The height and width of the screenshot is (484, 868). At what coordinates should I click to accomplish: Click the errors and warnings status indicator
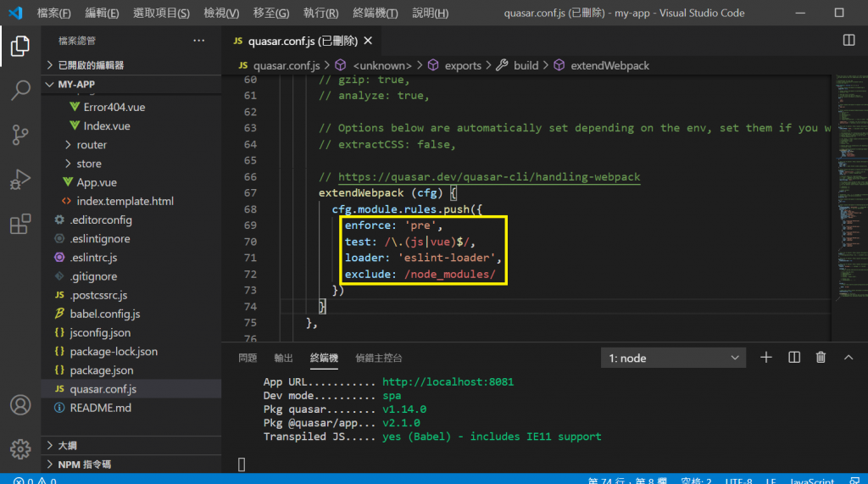click(34, 480)
